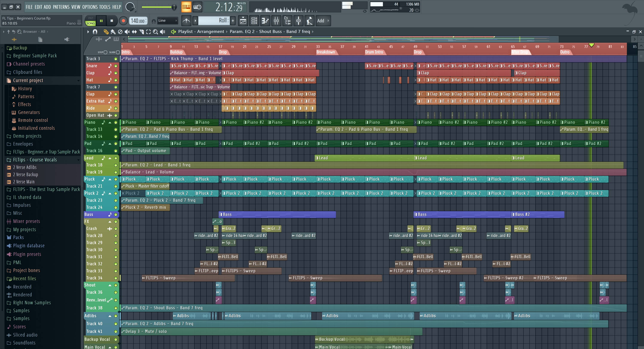Toggle countdown before recording icon
644x349 pixels.
197,7
